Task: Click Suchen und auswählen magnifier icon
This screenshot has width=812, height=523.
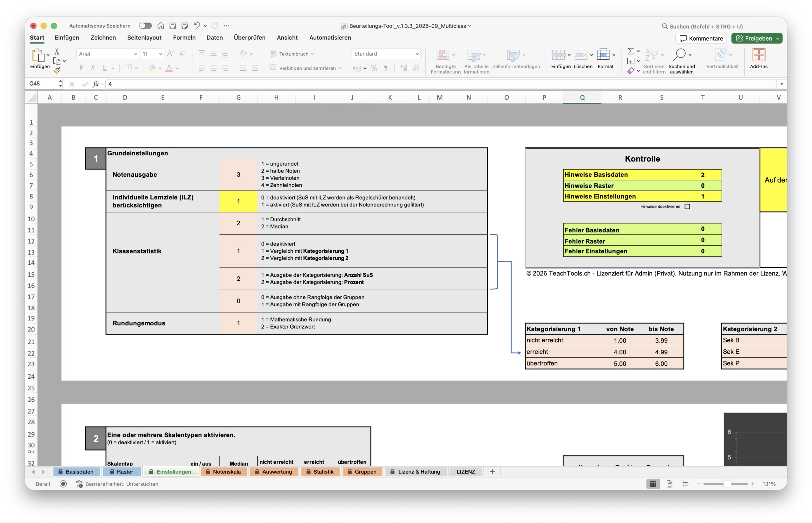Action: [680, 54]
